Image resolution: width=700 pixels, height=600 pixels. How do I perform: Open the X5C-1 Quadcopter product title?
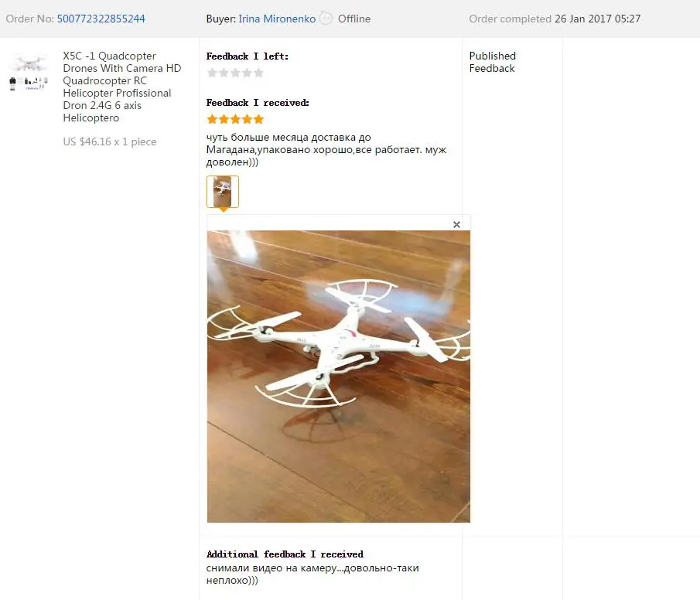[122, 87]
